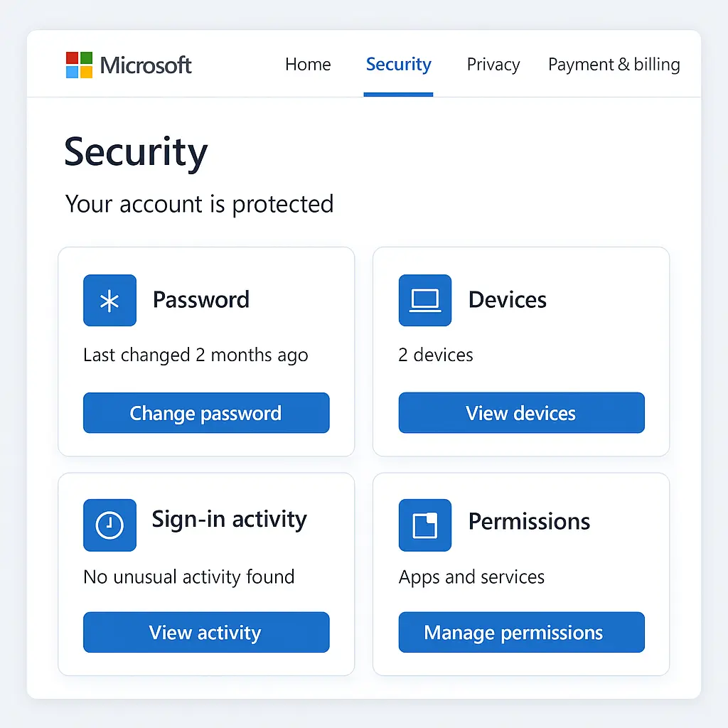Click the Password asterisk icon
This screenshot has width=728, height=728.
click(109, 301)
